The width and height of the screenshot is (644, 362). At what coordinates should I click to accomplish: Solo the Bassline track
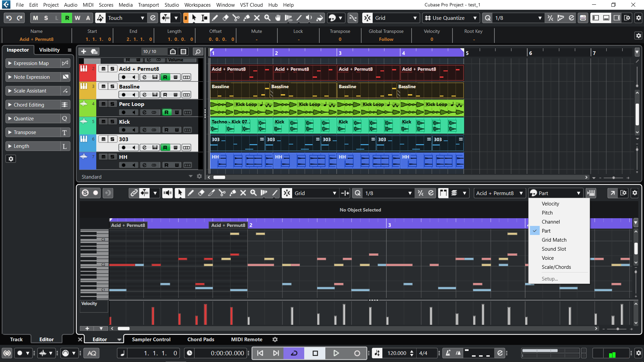[112, 86]
